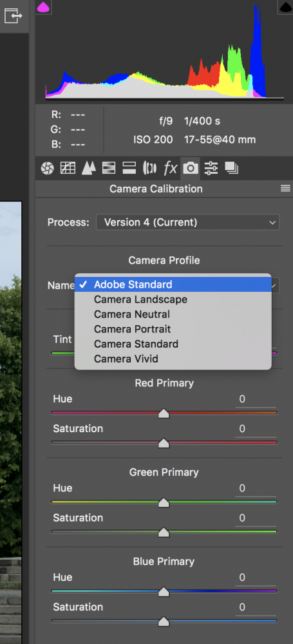The image size is (293, 644).
Task: Click the image preview area
Action: point(11,422)
